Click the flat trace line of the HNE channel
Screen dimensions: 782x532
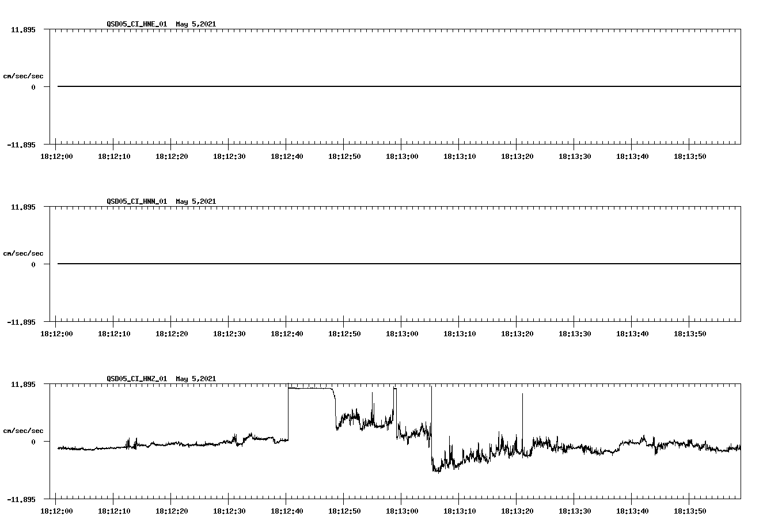pos(346,86)
